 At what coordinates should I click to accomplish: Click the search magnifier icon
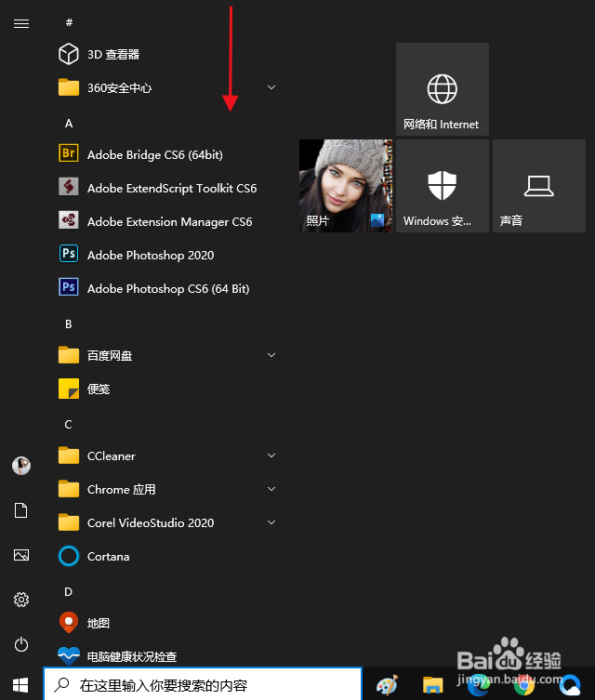coord(61,685)
